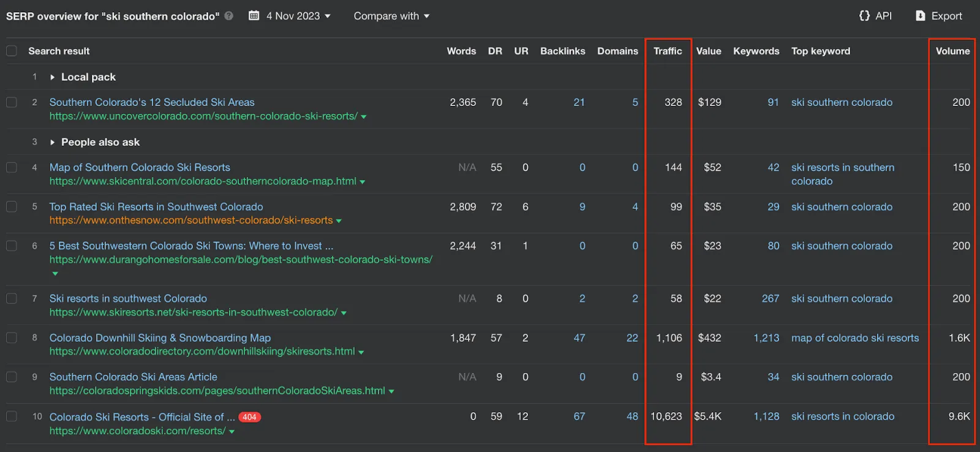The image size is (980, 452).
Task: Click the API button
Action: pyautogui.click(x=876, y=16)
